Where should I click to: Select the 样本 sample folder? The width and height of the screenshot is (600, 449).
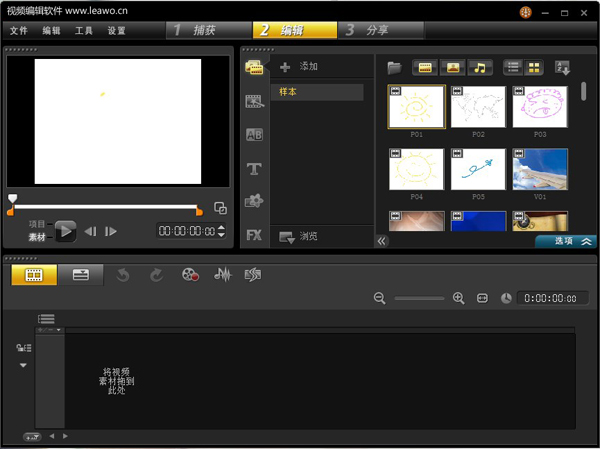coord(317,92)
